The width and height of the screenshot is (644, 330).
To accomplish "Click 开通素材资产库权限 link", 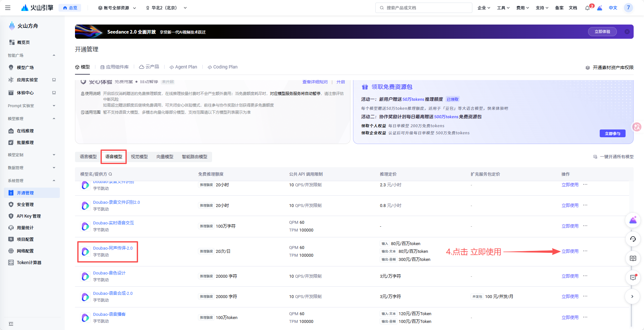I will (610, 67).
